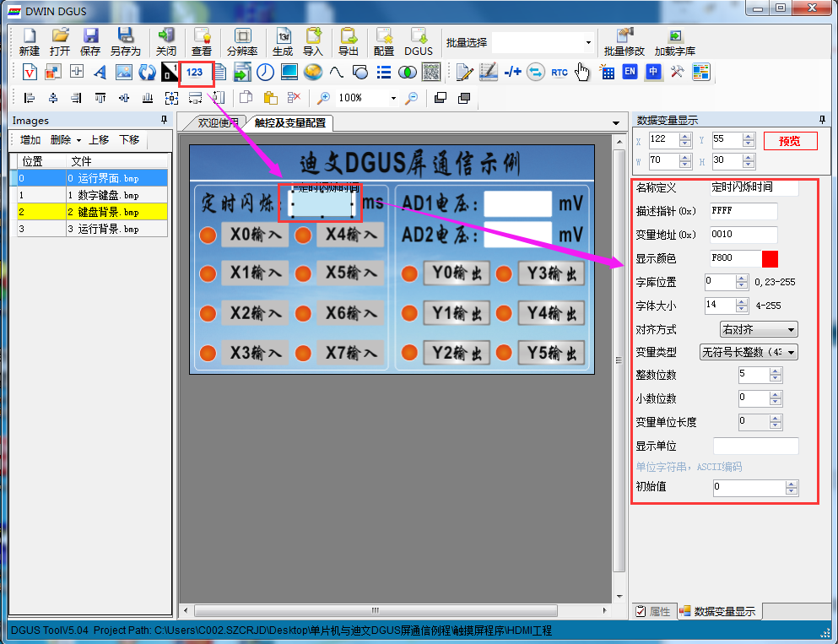The height and width of the screenshot is (644, 838).
Task: Select the list display tool
Action: click(x=384, y=72)
